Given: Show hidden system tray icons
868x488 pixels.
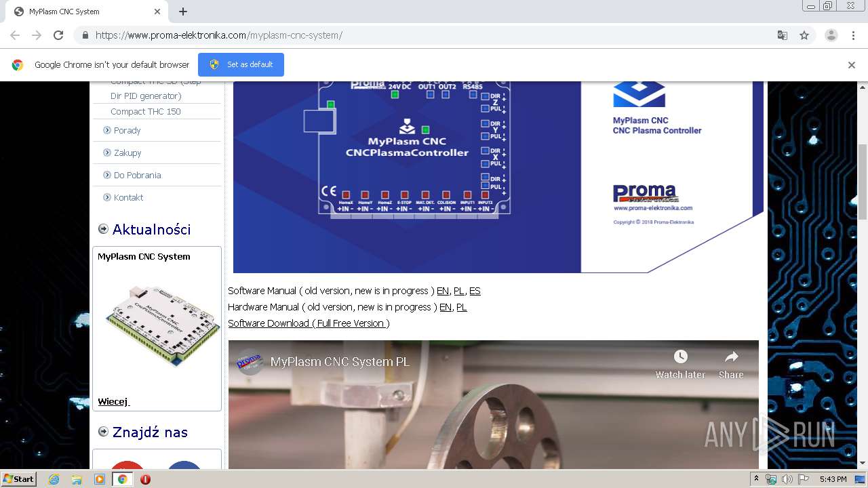Looking at the screenshot, I should (x=756, y=479).
